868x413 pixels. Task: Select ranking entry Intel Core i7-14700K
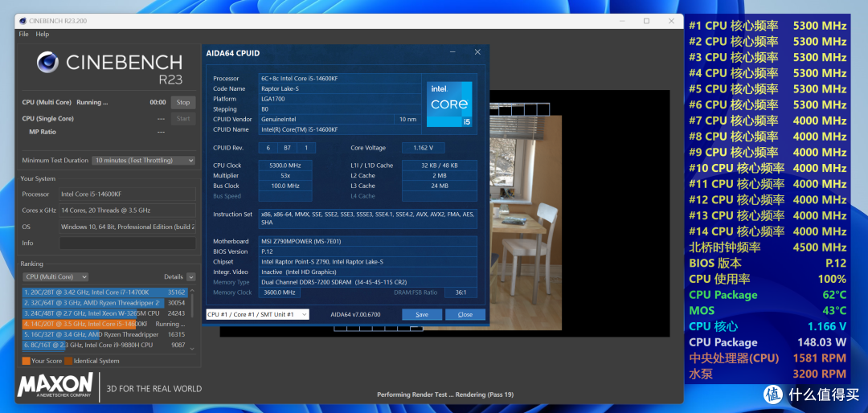[105, 292]
